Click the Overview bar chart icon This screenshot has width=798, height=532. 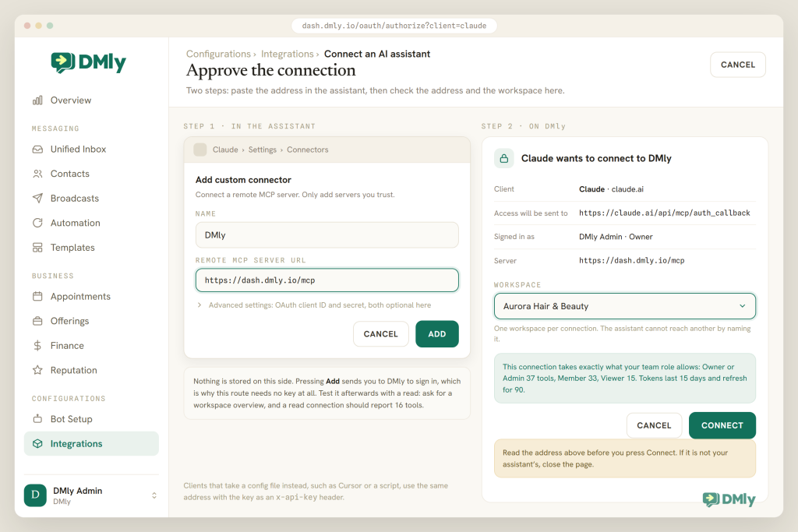(37, 100)
